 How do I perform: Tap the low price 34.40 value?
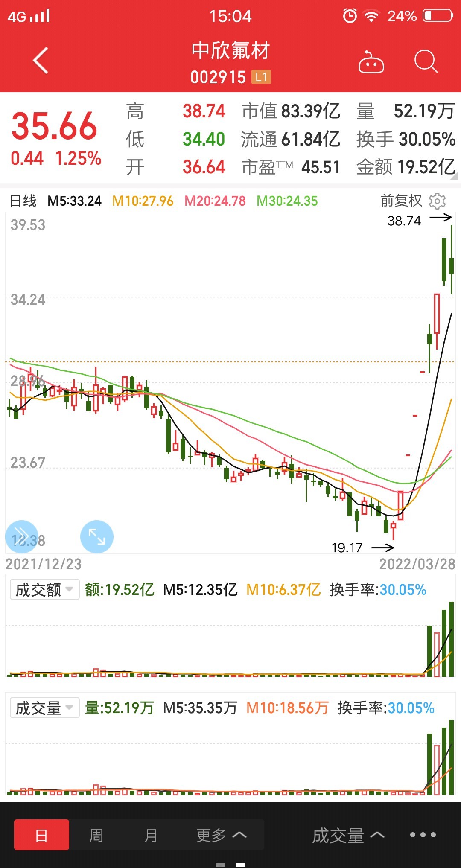point(204,139)
